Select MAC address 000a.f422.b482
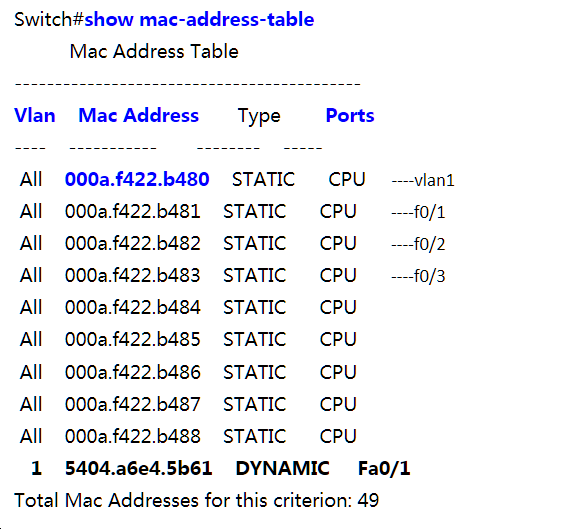 coord(132,244)
